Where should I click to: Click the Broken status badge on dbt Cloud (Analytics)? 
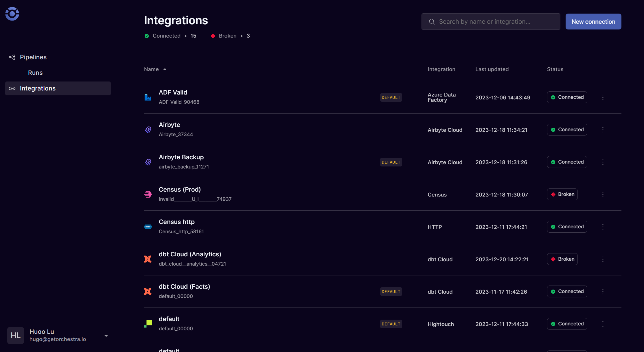coord(562,259)
